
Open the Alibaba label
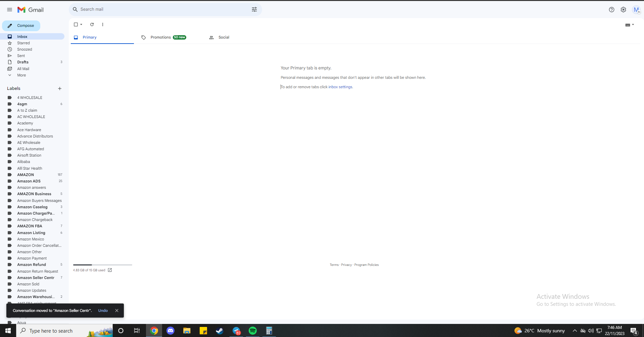[x=32, y=162]
